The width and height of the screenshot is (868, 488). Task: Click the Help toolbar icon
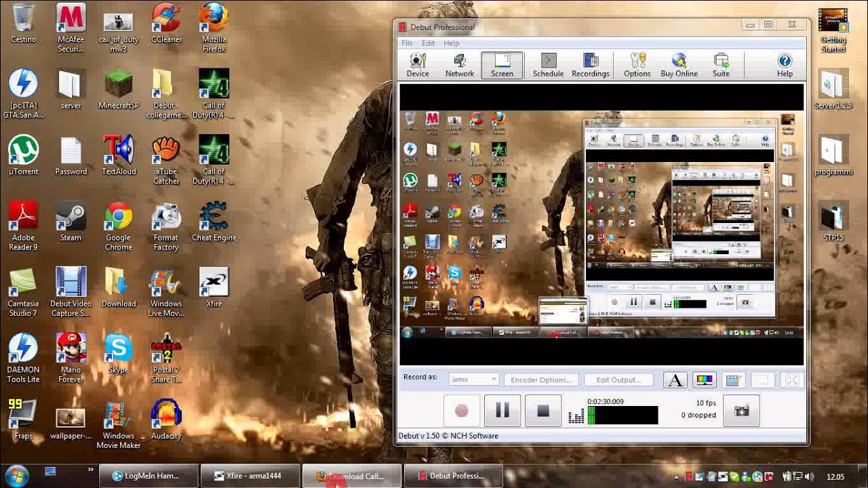tap(785, 65)
